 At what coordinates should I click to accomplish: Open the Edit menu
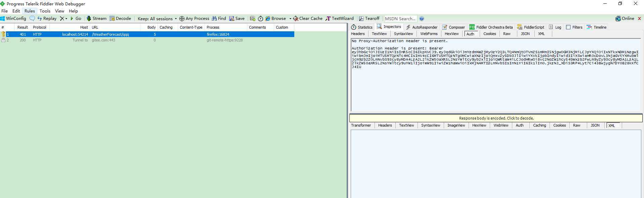tap(16, 11)
